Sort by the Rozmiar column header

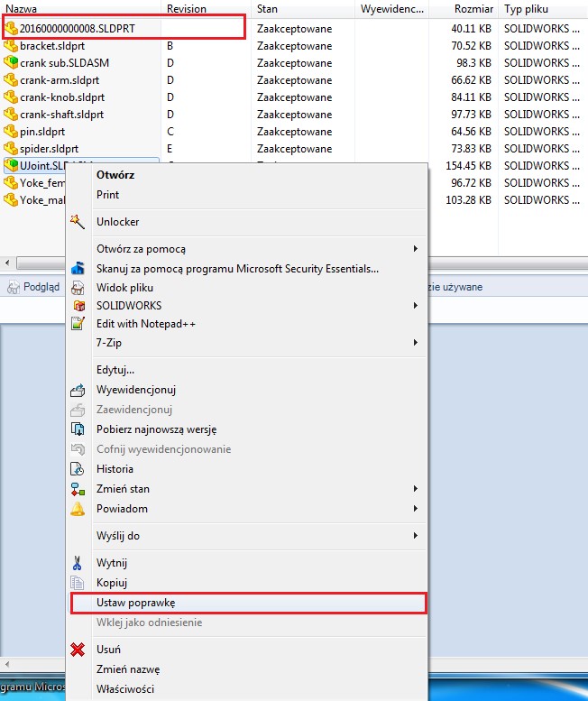click(473, 8)
